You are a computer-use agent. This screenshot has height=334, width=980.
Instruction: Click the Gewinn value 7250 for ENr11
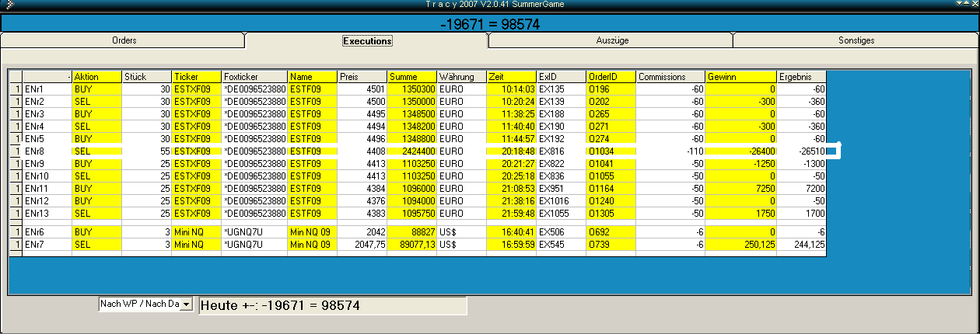point(740,189)
